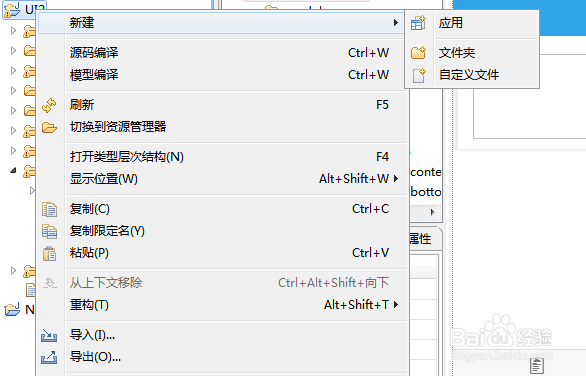Expand the folder above the file node
The width and height of the screenshot is (586, 376).
pyautogui.click(x=13, y=270)
